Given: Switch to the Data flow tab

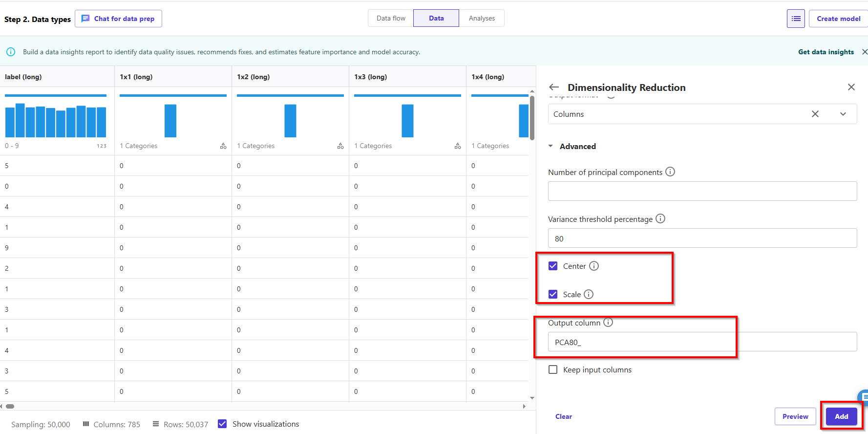Looking at the screenshot, I should [x=391, y=18].
